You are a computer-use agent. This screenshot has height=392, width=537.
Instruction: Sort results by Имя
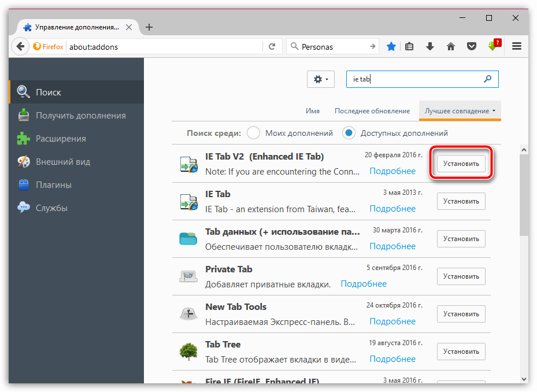[x=313, y=110]
